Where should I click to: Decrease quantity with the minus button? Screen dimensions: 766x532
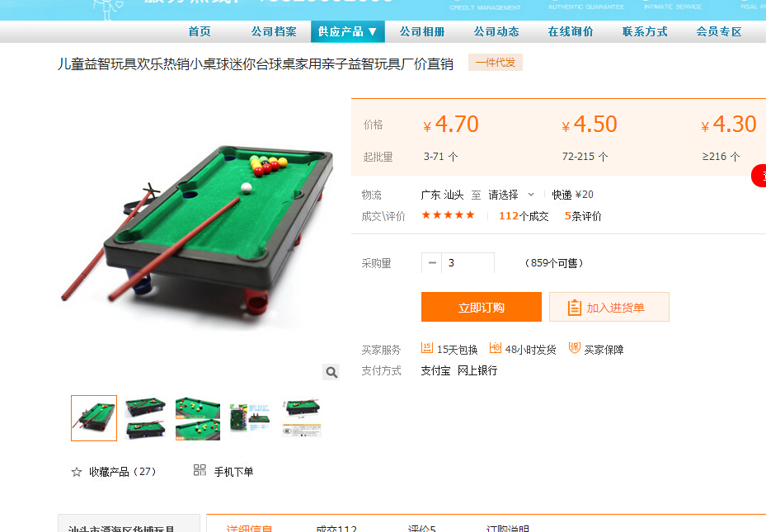click(x=432, y=263)
